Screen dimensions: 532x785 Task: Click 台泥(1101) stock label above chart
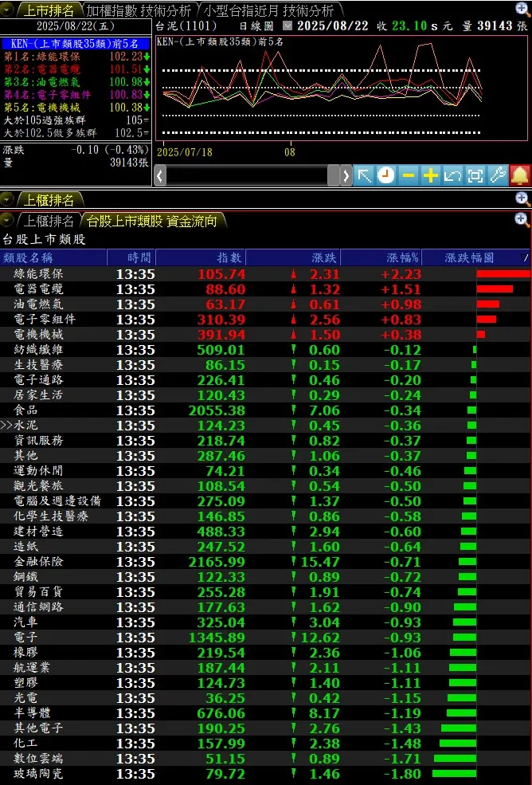(x=186, y=26)
